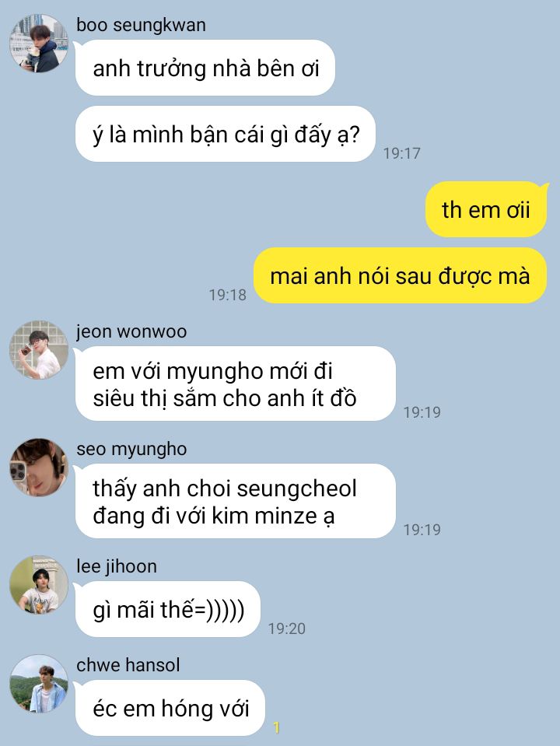
Task: Open boo seungkwan's profile picture
Action: (x=39, y=44)
